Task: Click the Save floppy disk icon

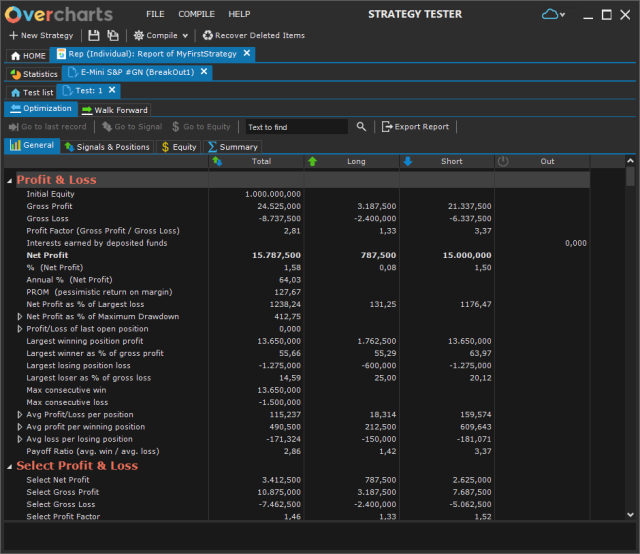Action: 94,36
